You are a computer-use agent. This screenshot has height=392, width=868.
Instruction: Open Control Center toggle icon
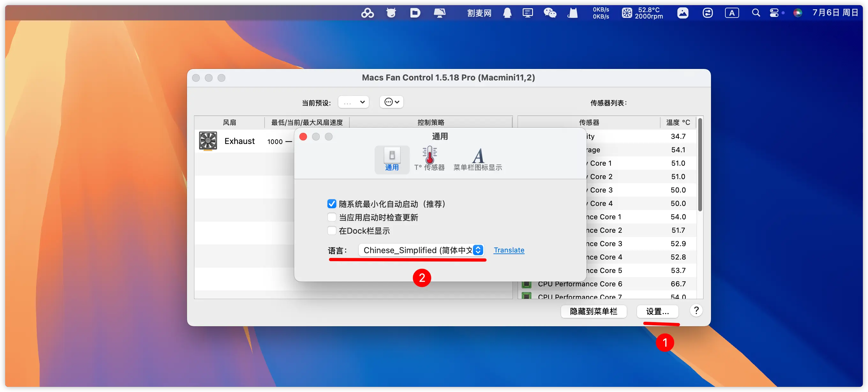pyautogui.click(x=774, y=13)
